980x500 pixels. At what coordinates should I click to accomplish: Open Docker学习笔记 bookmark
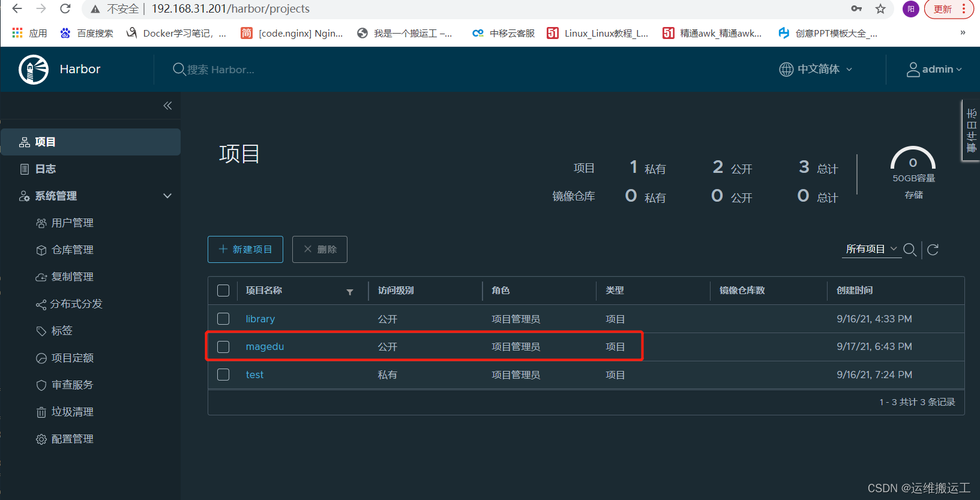click(x=176, y=33)
